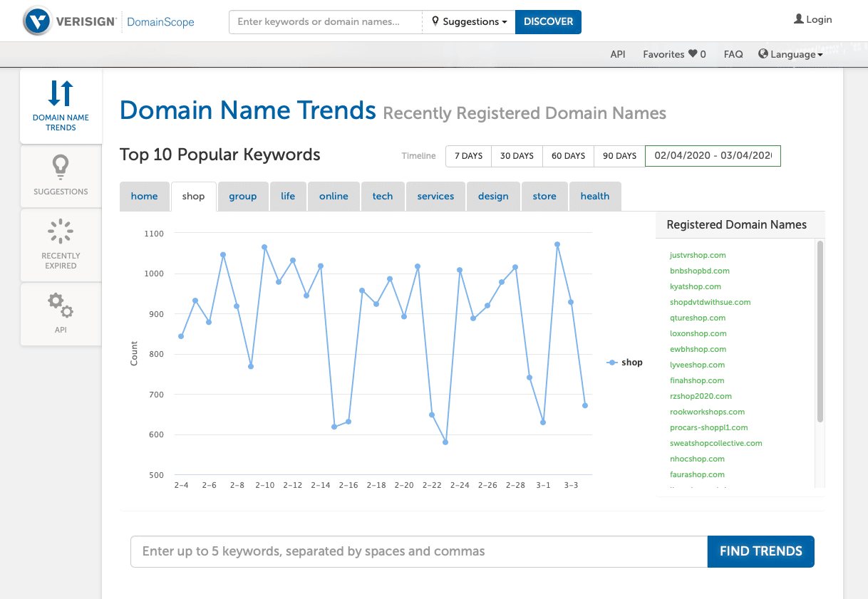Open Recently Expired spinner sidebar icon

click(61, 231)
